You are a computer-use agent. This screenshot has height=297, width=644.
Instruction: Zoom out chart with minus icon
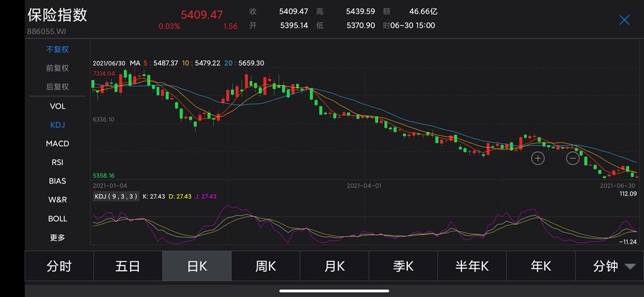[572, 159]
